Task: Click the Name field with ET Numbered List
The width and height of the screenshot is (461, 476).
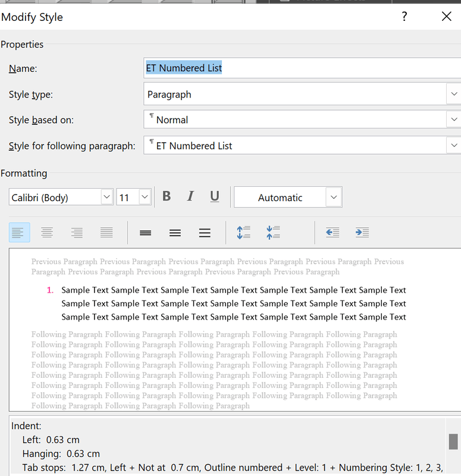Action: click(302, 68)
